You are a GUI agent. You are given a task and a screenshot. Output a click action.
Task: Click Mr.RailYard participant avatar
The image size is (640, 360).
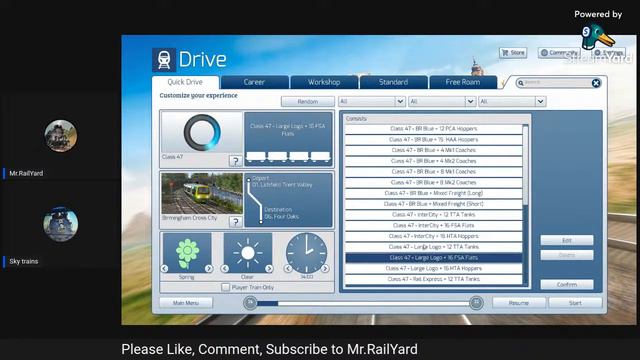[x=60, y=136]
